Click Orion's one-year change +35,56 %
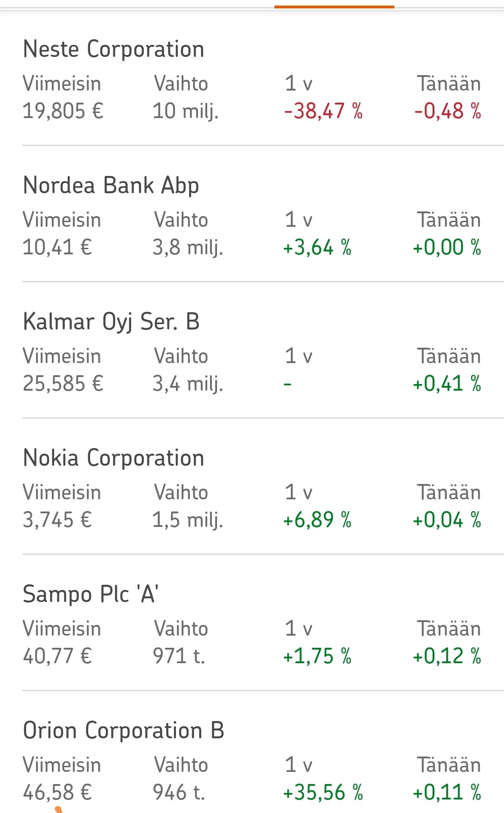 (323, 792)
